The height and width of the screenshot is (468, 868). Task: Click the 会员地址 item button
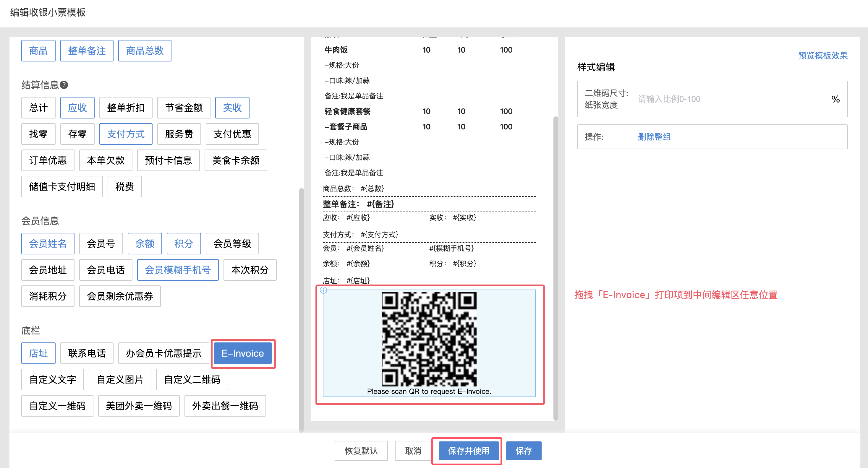point(48,270)
